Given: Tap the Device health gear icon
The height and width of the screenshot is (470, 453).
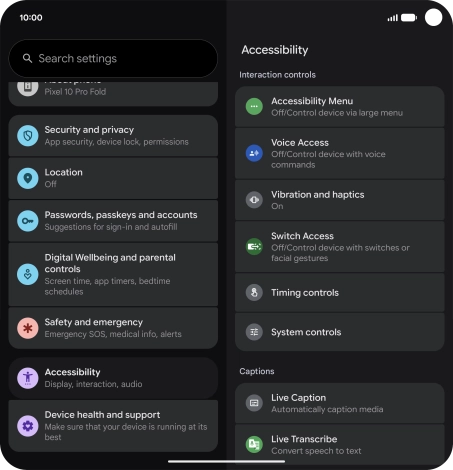Looking at the screenshot, I should 28,426.
